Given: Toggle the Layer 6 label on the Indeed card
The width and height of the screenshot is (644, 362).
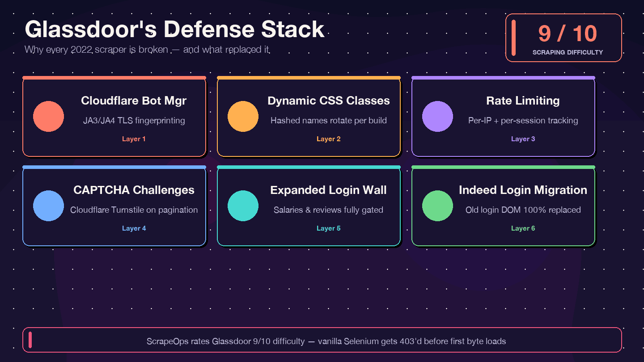Looking at the screenshot, I should (523, 228).
